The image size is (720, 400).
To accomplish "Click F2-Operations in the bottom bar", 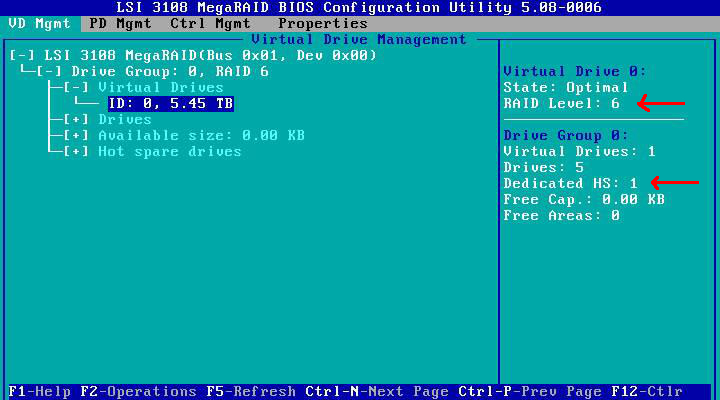I will [139, 392].
